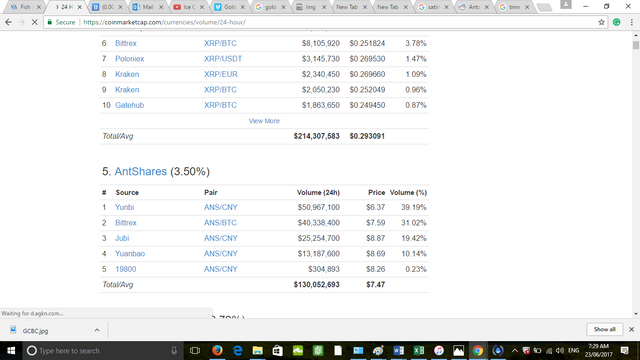Open Bittrex in the AntShares table
640x360 pixels.
126,223
